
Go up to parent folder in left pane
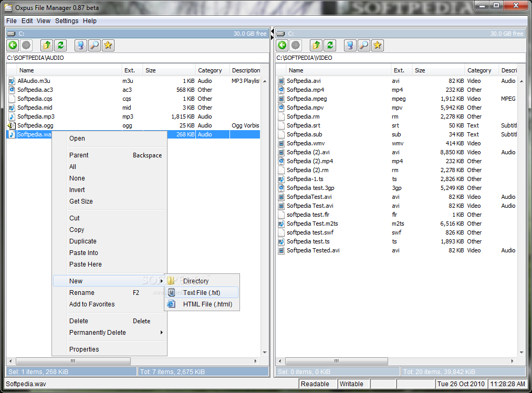click(47, 45)
